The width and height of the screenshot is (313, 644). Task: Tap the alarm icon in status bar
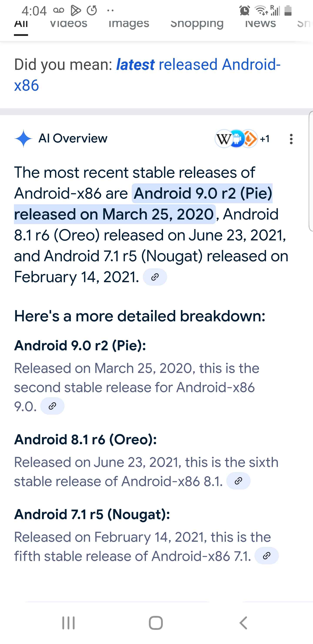244,11
